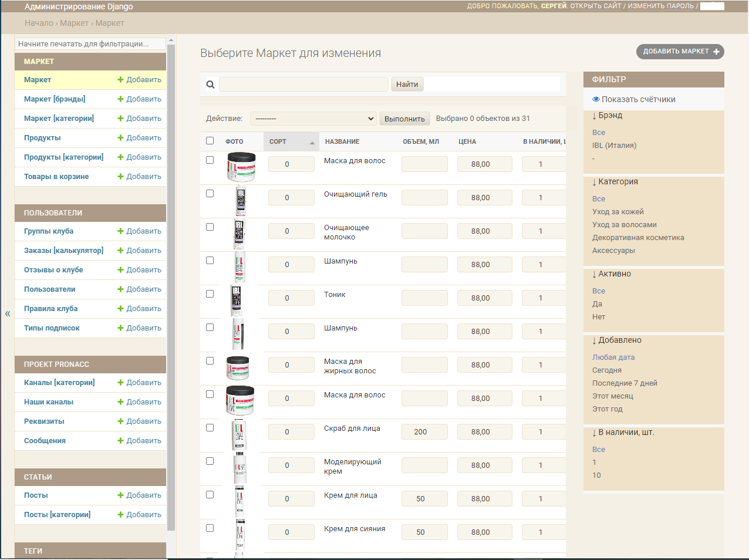This screenshot has height=560, width=749.
Task: Open Наши каналы in the sidebar
Action: click(49, 402)
